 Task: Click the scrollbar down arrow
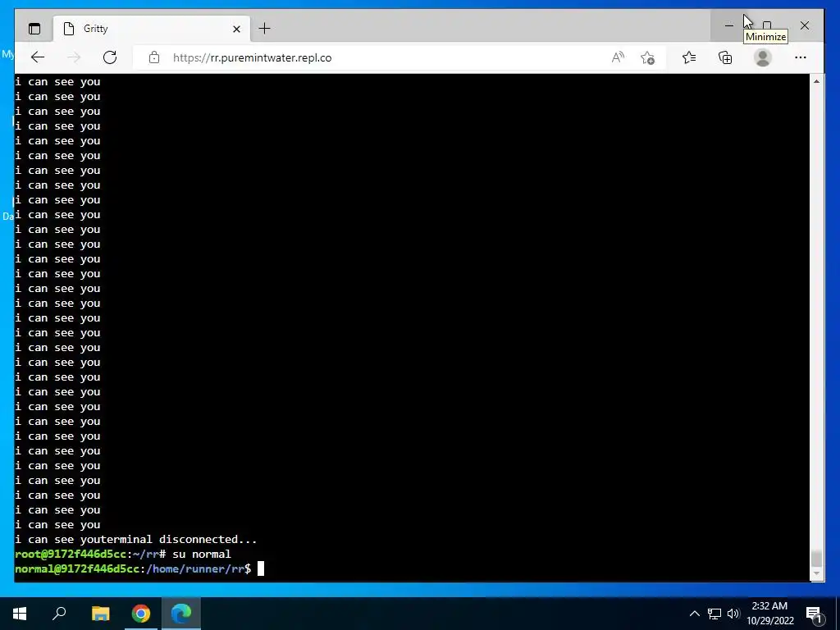(816, 573)
